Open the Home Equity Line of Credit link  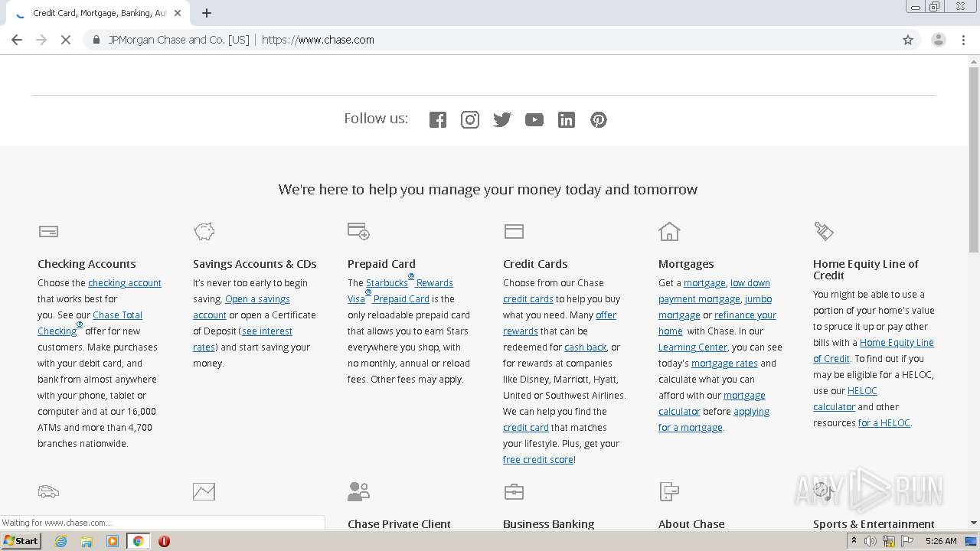pos(874,350)
